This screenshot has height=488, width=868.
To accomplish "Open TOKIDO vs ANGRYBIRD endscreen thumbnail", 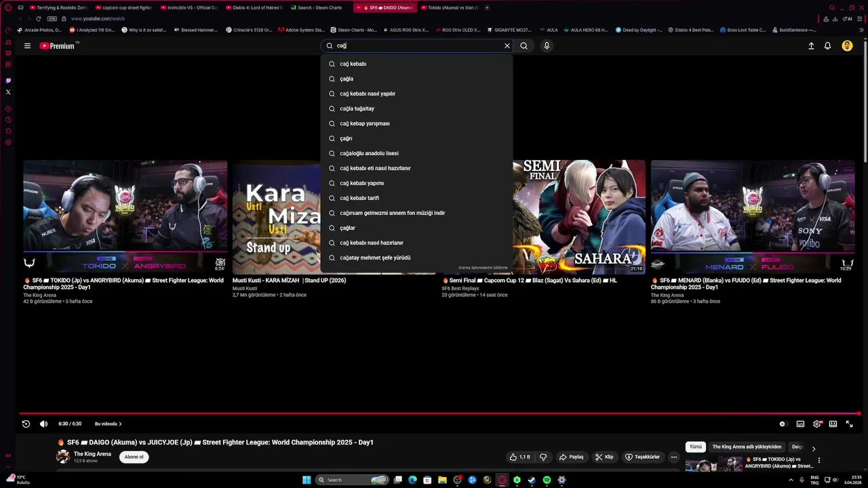I will [x=125, y=216].
